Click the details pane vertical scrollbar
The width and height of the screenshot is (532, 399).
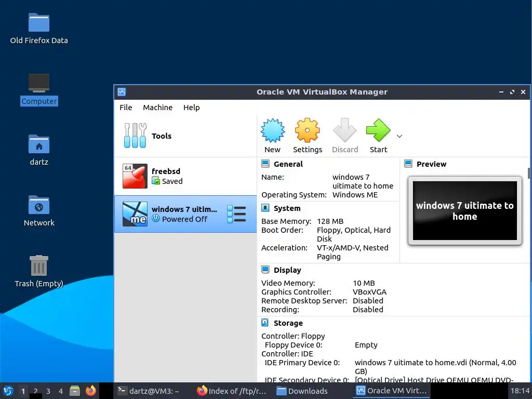coord(529,173)
